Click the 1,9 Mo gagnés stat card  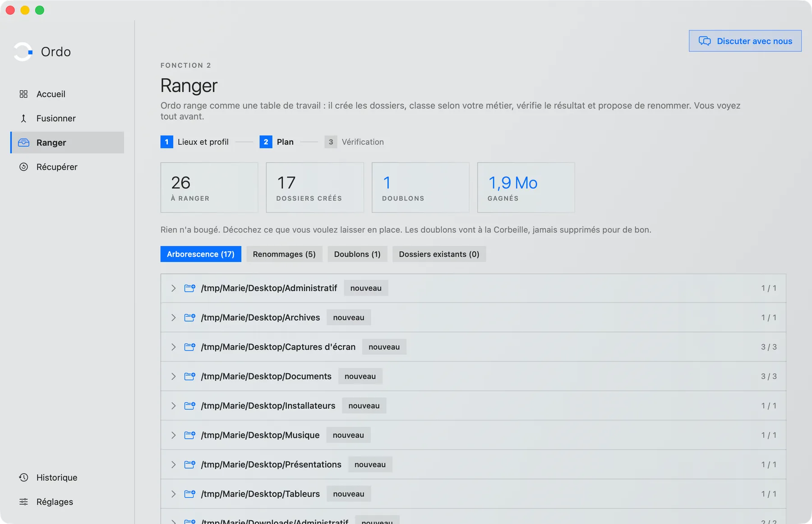(x=526, y=188)
